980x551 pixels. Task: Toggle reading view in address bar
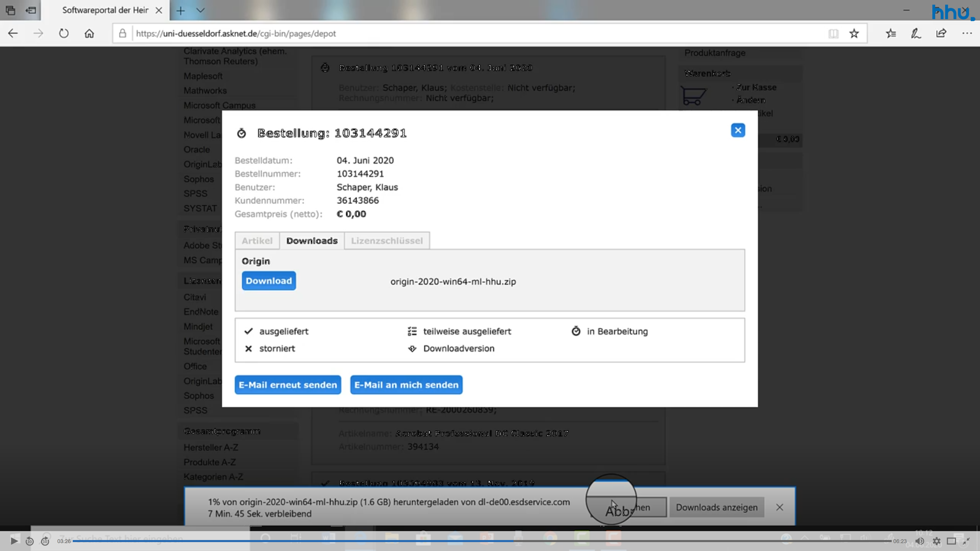[x=833, y=33]
